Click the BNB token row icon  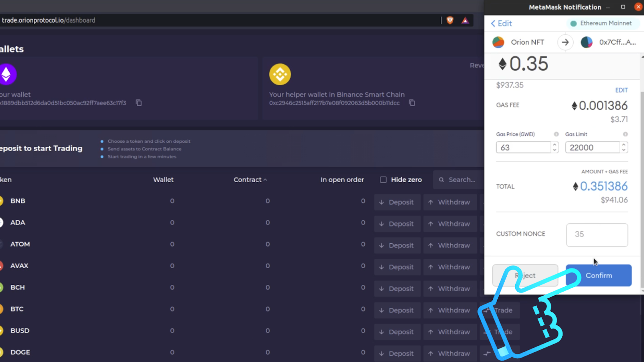(1, 201)
